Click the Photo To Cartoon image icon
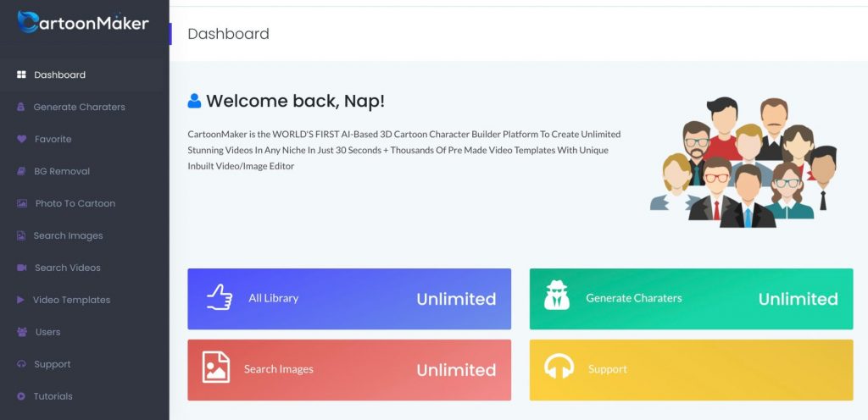The width and height of the screenshot is (868, 420). point(21,203)
